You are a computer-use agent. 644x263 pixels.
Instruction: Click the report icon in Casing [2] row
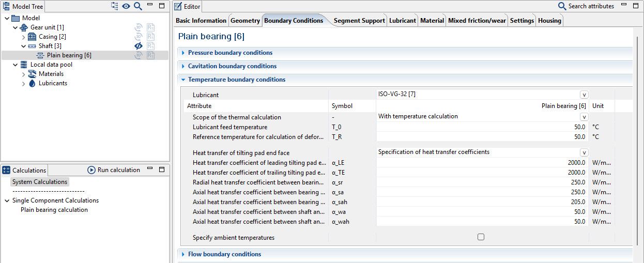(150, 37)
